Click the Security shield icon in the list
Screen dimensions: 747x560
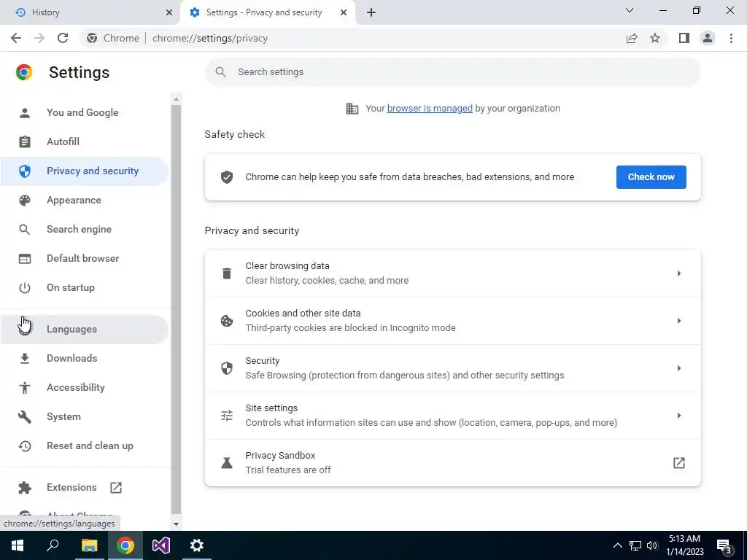[x=227, y=368]
